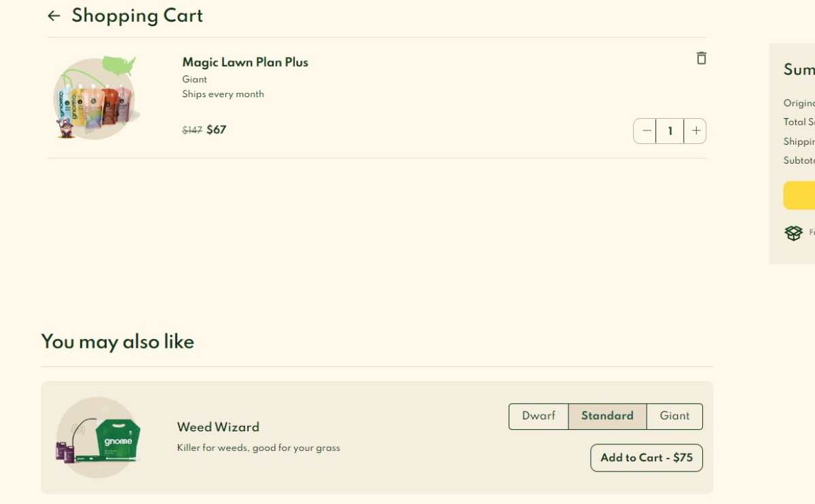Click the quantity field showing 1

pyautogui.click(x=670, y=131)
